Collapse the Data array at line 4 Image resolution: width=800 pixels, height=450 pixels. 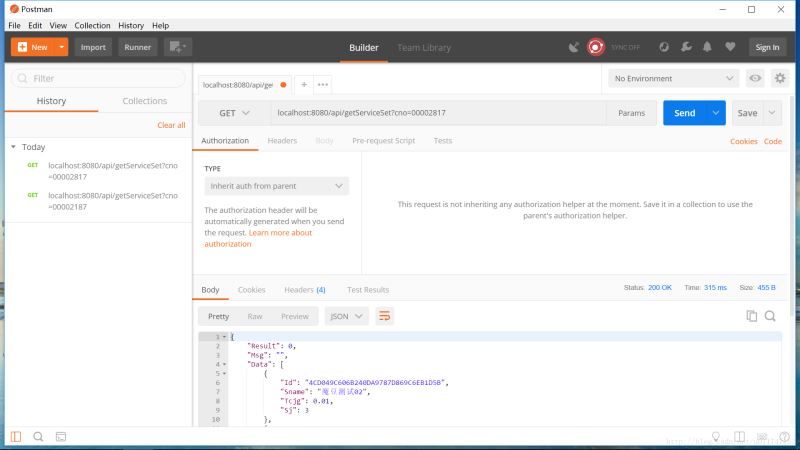[x=225, y=363]
